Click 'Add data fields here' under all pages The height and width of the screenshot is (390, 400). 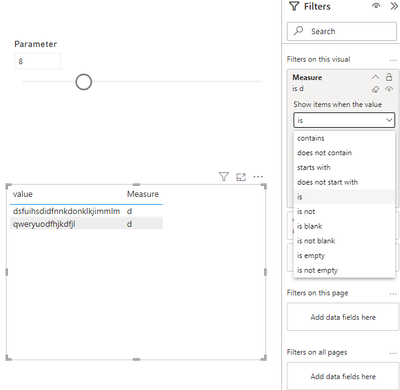point(343,376)
